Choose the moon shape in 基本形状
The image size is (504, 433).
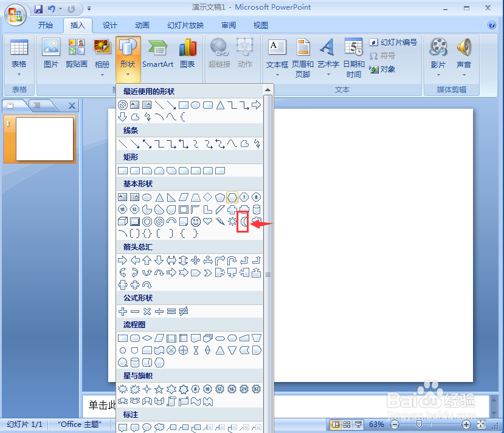click(244, 221)
